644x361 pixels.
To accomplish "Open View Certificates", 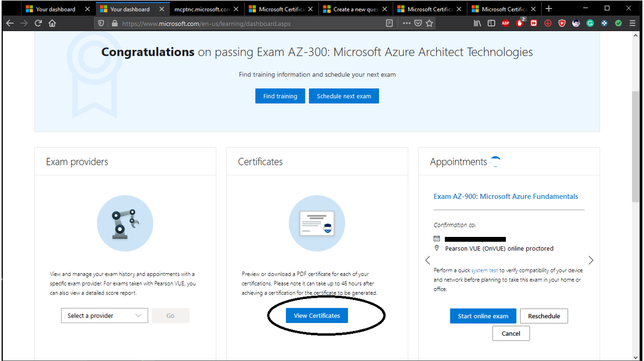I will pos(317,316).
